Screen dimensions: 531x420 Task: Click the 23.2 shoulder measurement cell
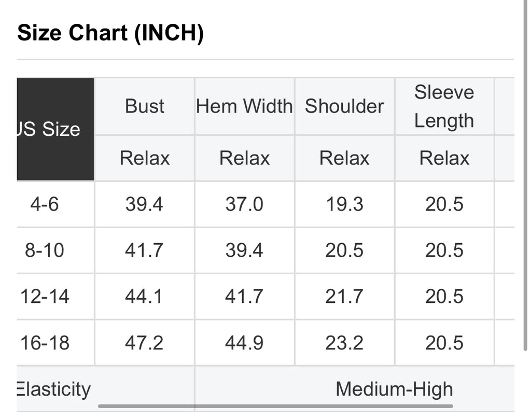[344, 343]
